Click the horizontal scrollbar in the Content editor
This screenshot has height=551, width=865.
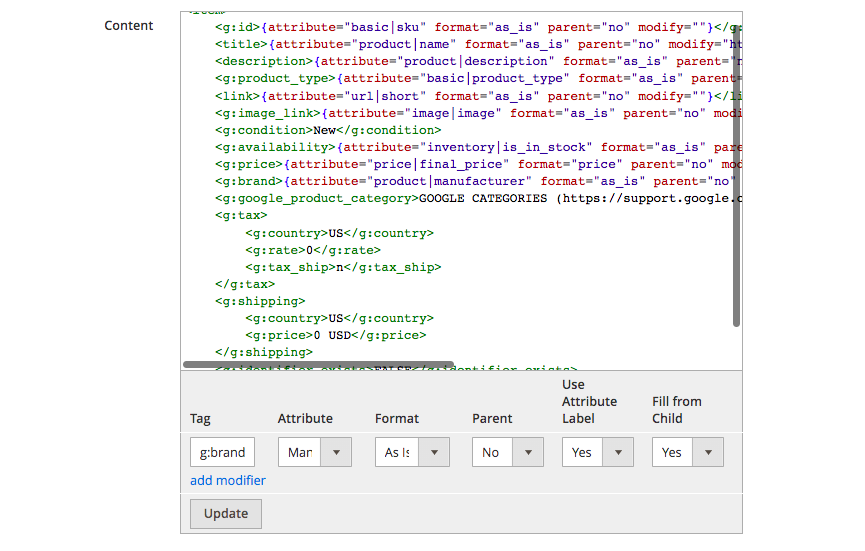tap(318, 364)
